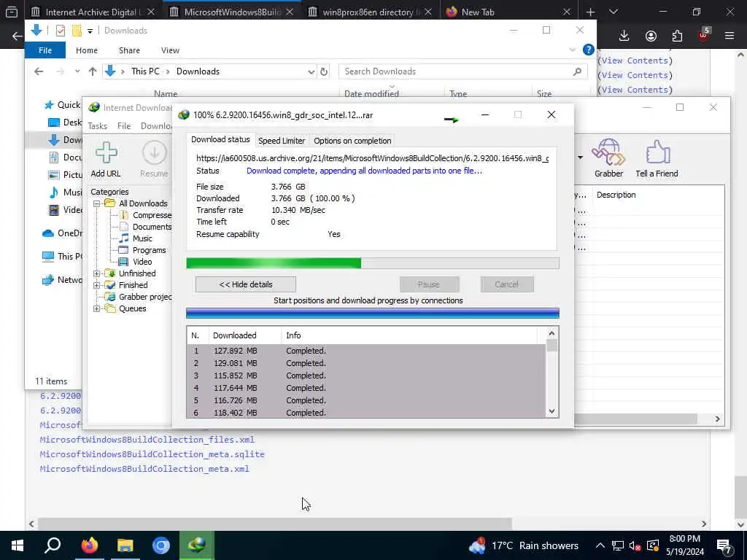Expand the Explorer ribbon chevron
This screenshot has width=747, height=560.
(x=572, y=50)
